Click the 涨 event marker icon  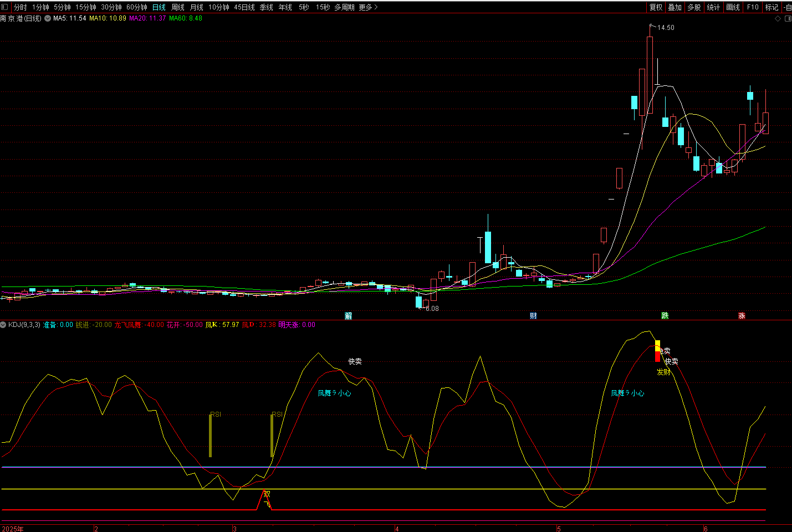pos(742,316)
